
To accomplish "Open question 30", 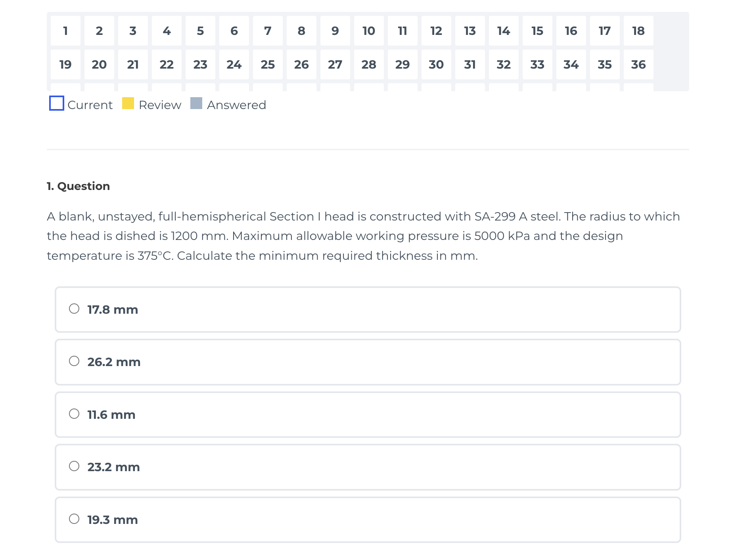I will click(436, 65).
